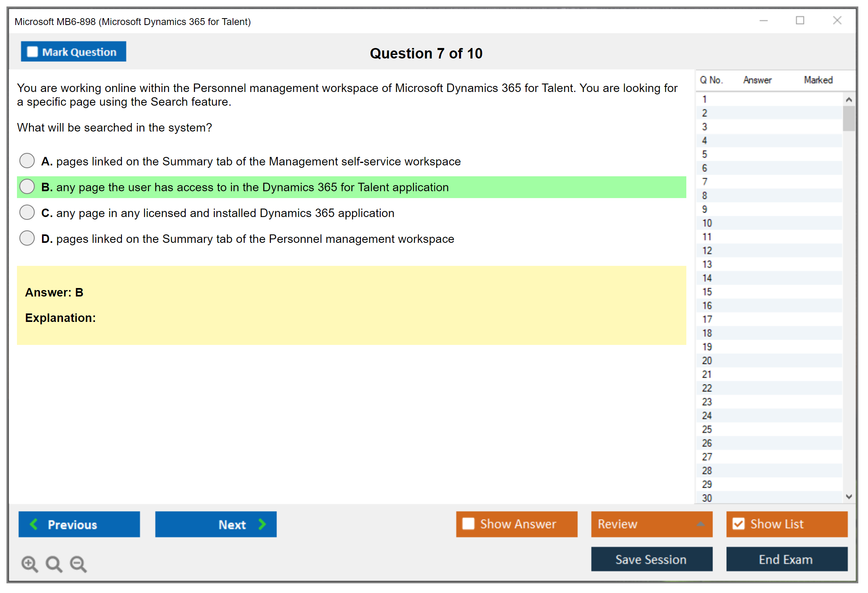Click the green left arrow on Previous
The width and height of the screenshot is (868, 593).
pos(34,524)
